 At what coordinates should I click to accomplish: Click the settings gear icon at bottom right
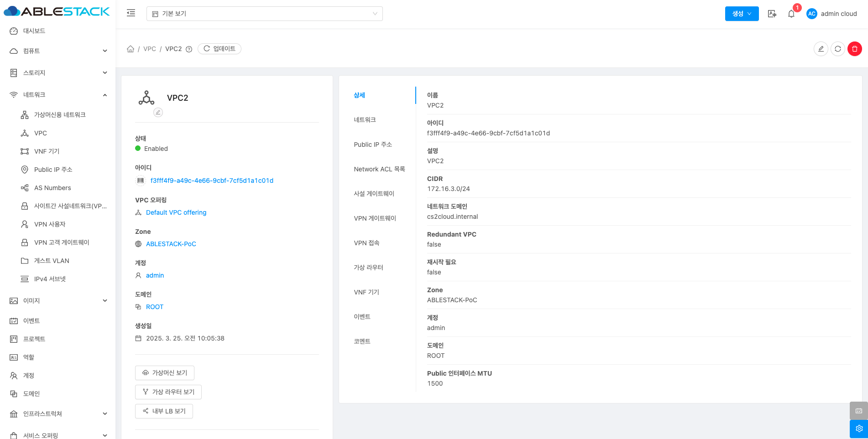click(858, 429)
